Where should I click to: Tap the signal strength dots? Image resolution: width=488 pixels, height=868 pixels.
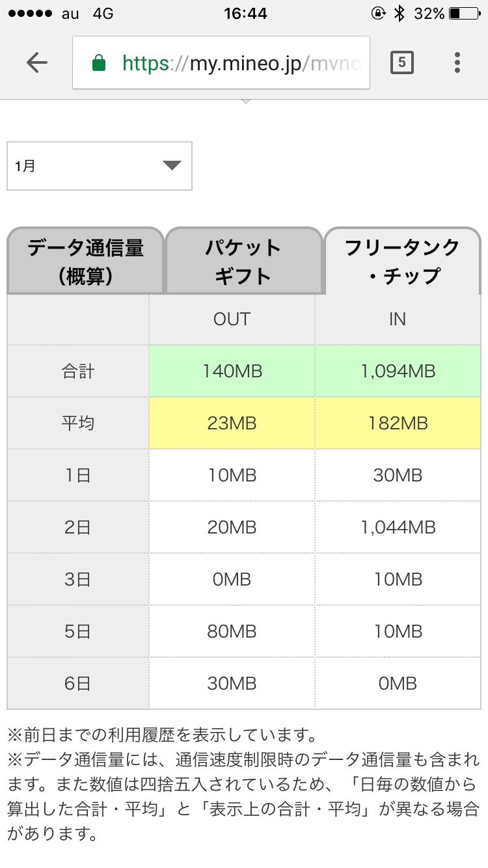[x=28, y=13]
